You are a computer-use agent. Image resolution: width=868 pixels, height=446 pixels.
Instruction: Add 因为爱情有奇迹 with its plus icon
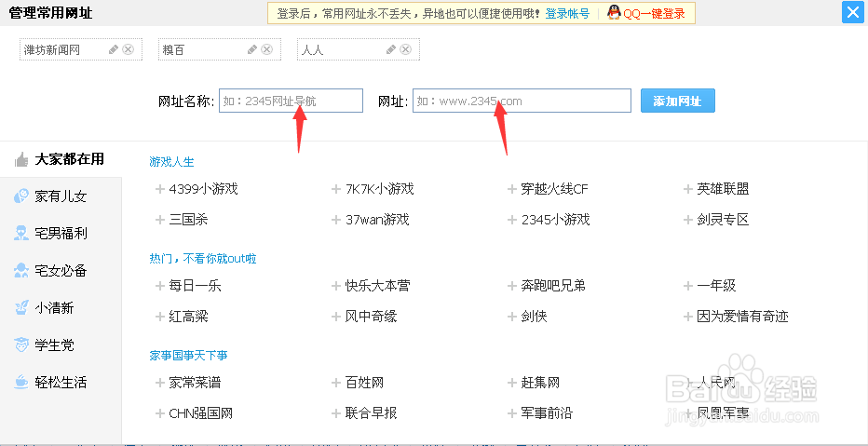click(x=688, y=317)
